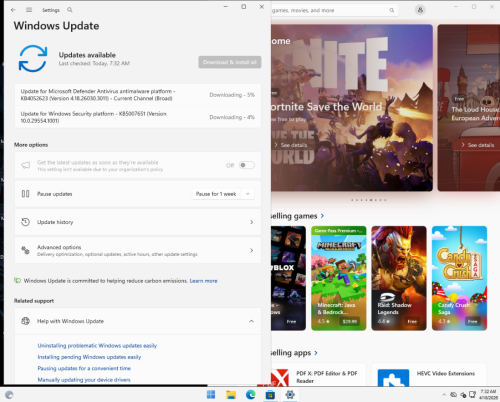This screenshot has height=402, width=500.
Task: Open File Explorer from the taskbar
Action: point(231,395)
